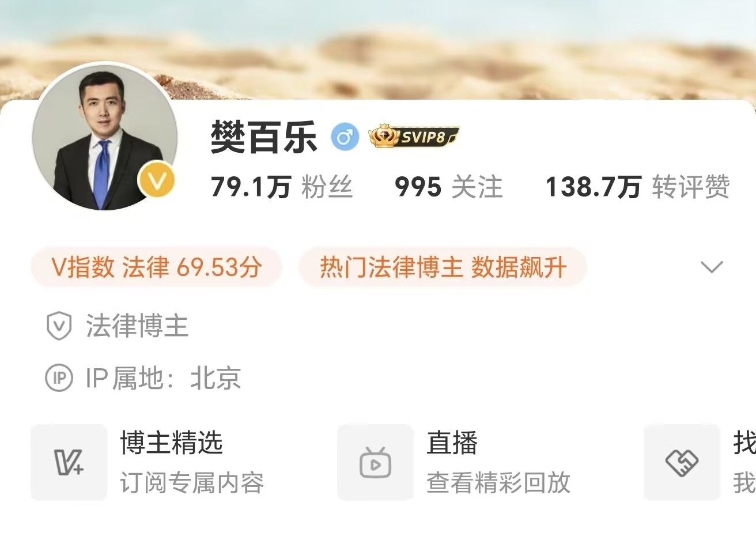756x544 pixels.
Task: Open the 138.7万 转评赞 stats
Action: (638, 187)
